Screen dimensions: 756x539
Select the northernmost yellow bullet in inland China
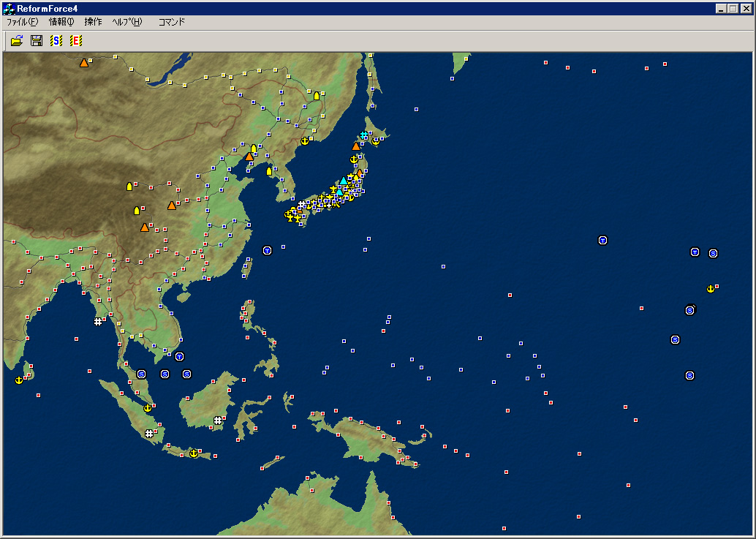129,186
